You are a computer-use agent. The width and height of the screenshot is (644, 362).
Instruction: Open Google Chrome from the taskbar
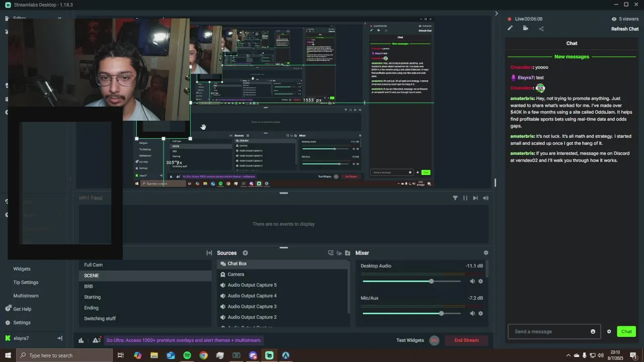click(x=203, y=355)
